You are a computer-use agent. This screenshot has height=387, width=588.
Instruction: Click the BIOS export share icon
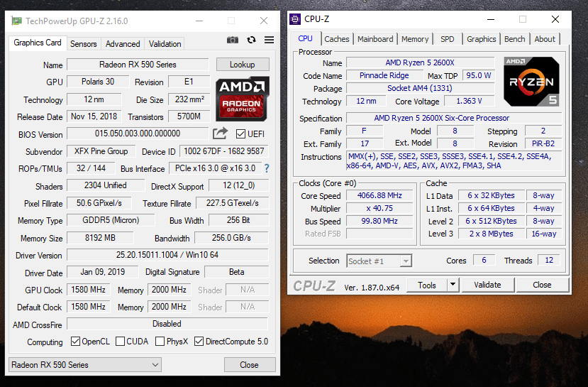pyautogui.click(x=220, y=133)
